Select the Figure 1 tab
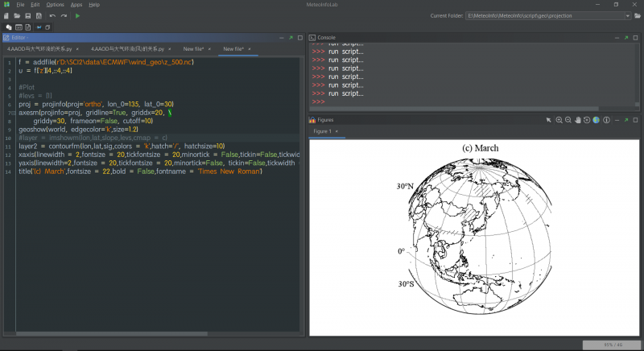Image resolution: width=644 pixels, height=351 pixels. [x=322, y=130]
